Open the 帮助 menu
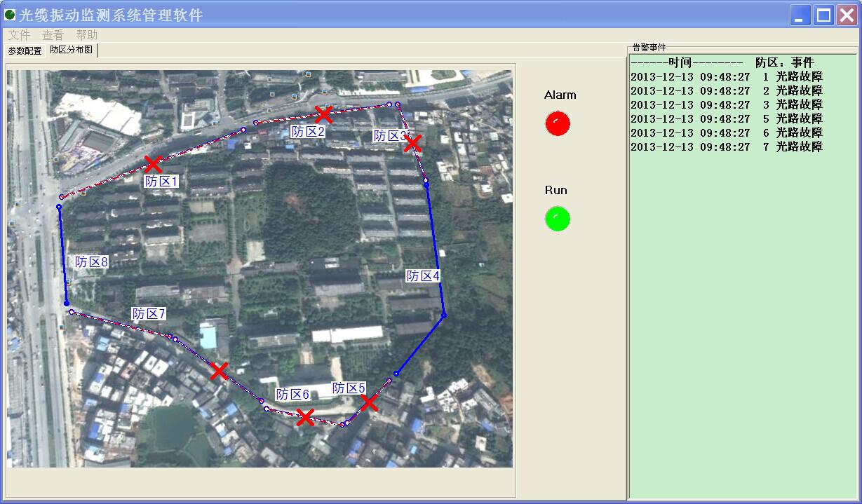Screen dimensions: 862x504 pyautogui.click(x=87, y=34)
